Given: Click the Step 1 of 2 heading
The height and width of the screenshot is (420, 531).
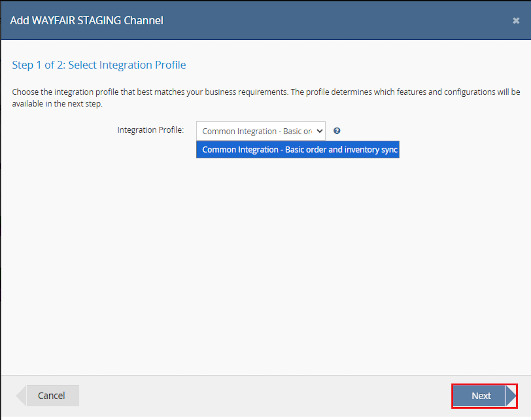Looking at the screenshot, I should pos(99,65).
